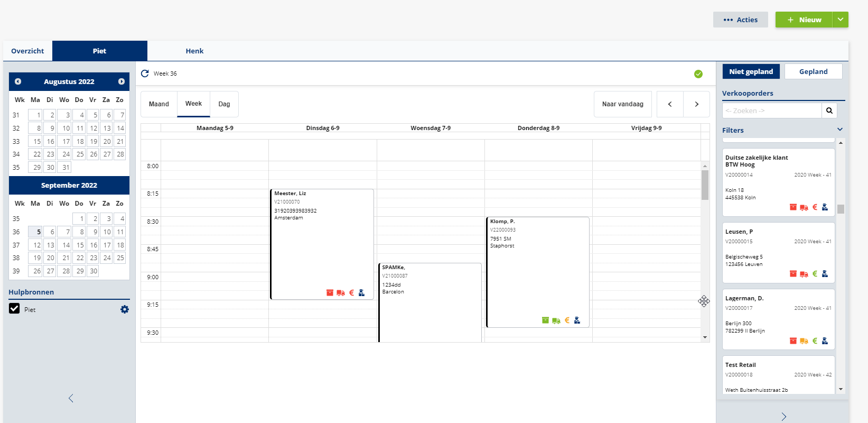Click the search magnifier in Verkooporders
This screenshot has width=868, height=423.
pos(829,111)
